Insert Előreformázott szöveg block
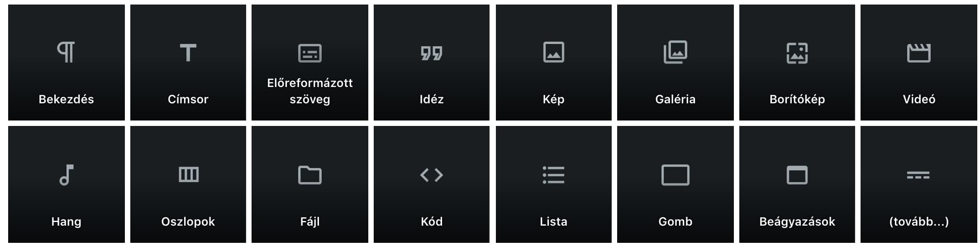This screenshot has width=980, height=251. tap(310, 63)
